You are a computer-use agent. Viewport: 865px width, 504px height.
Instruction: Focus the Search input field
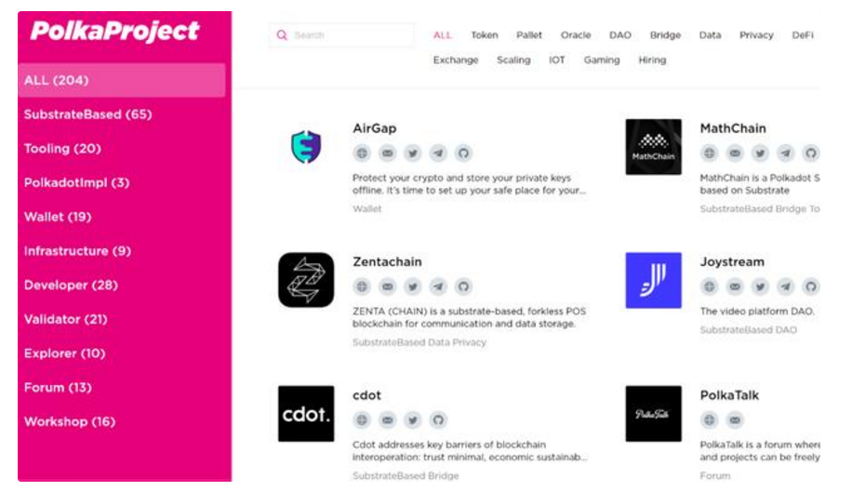click(x=341, y=35)
